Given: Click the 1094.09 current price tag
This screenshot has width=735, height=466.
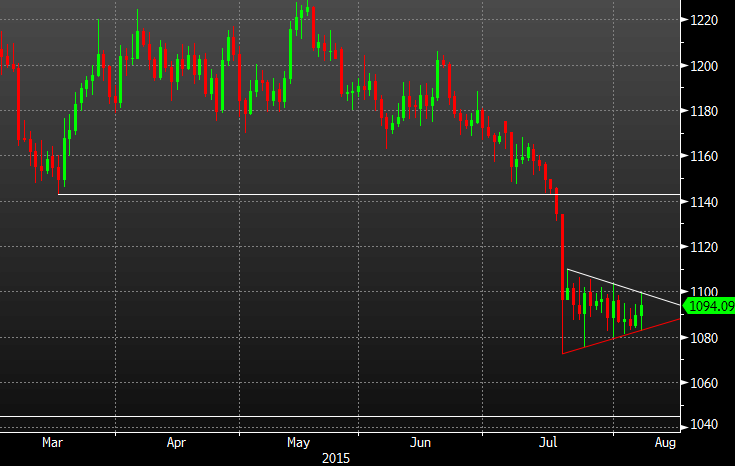Looking at the screenshot, I should 709,306.
